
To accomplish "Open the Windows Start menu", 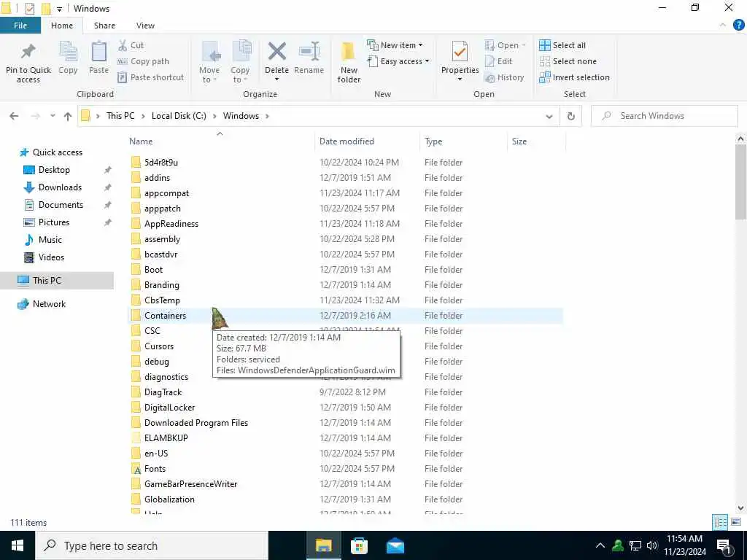I will [x=18, y=545].
